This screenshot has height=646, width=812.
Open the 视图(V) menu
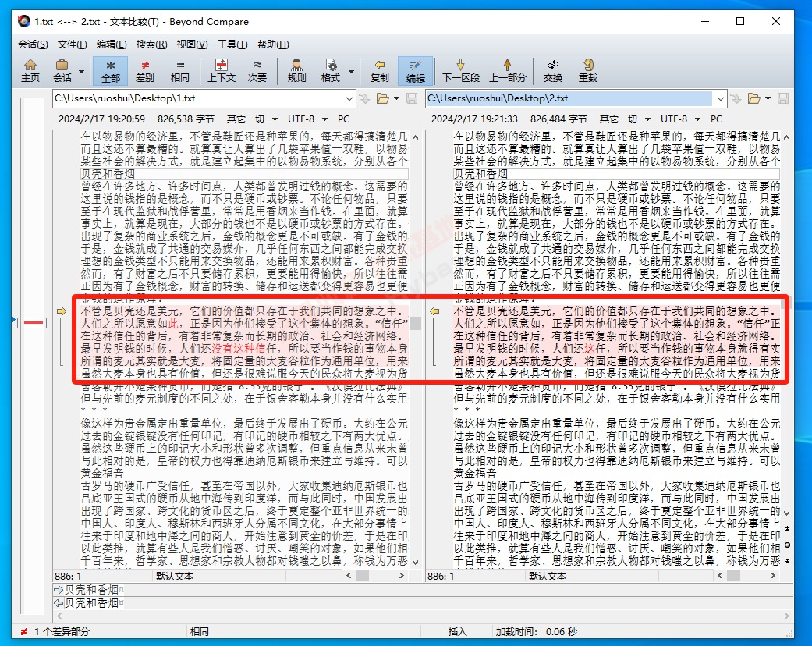tap(192, 44)
